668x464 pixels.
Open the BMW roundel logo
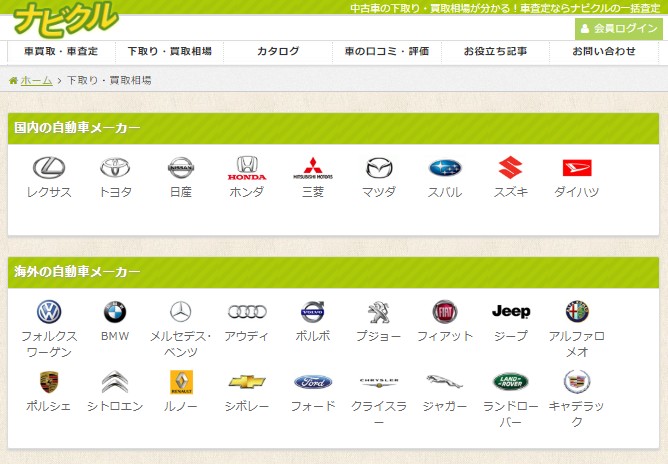point(115,311)
